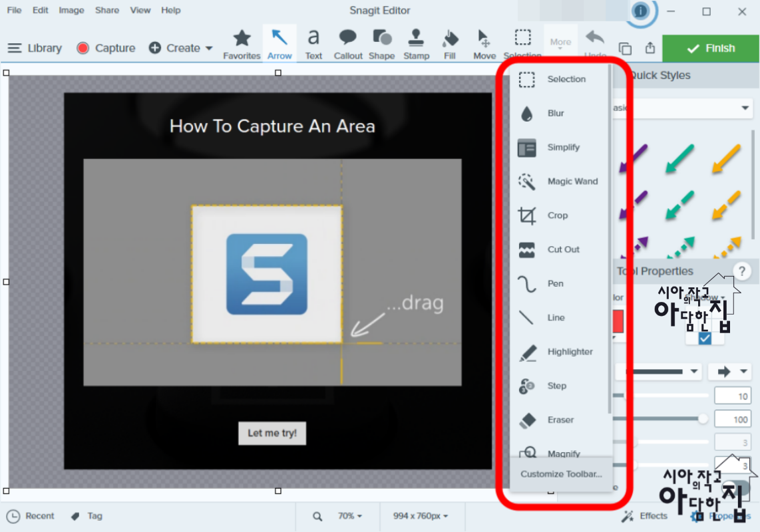This screenshot has width=760, height=532.
Task: Click the opacity value field showing 100
Action: pos(733,419)
